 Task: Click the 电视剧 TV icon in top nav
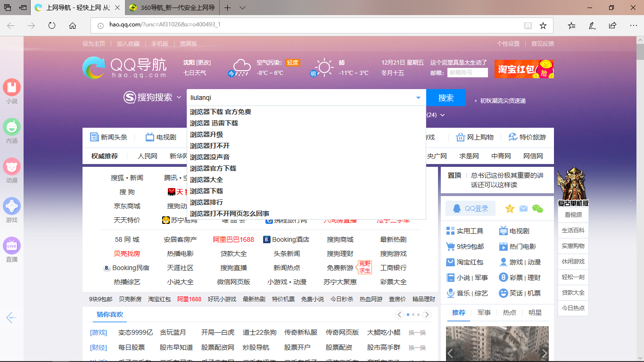click(x=150, y=137)
